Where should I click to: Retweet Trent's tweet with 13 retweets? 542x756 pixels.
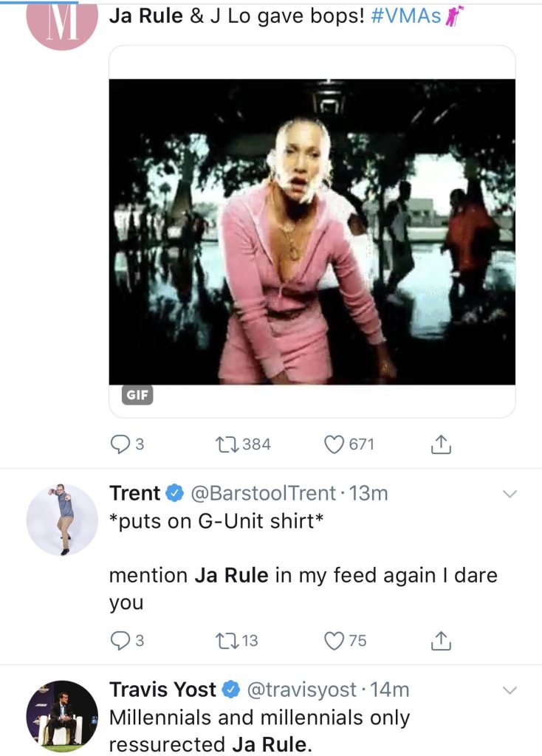237,641
